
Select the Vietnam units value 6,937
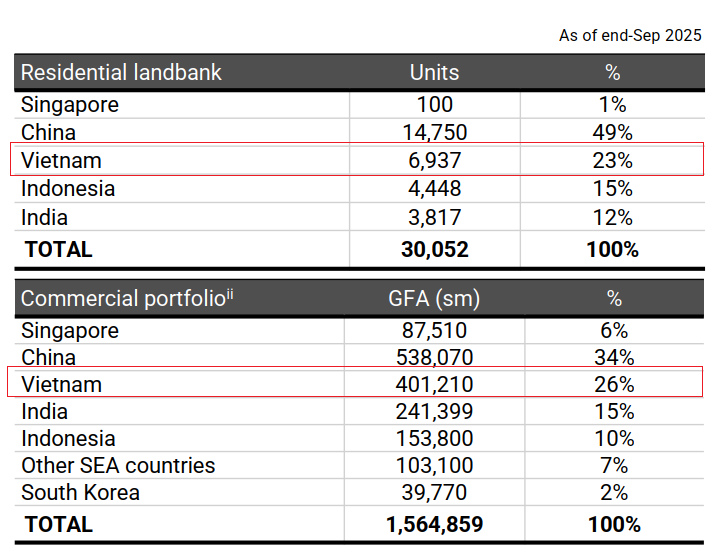click(434, 161)
